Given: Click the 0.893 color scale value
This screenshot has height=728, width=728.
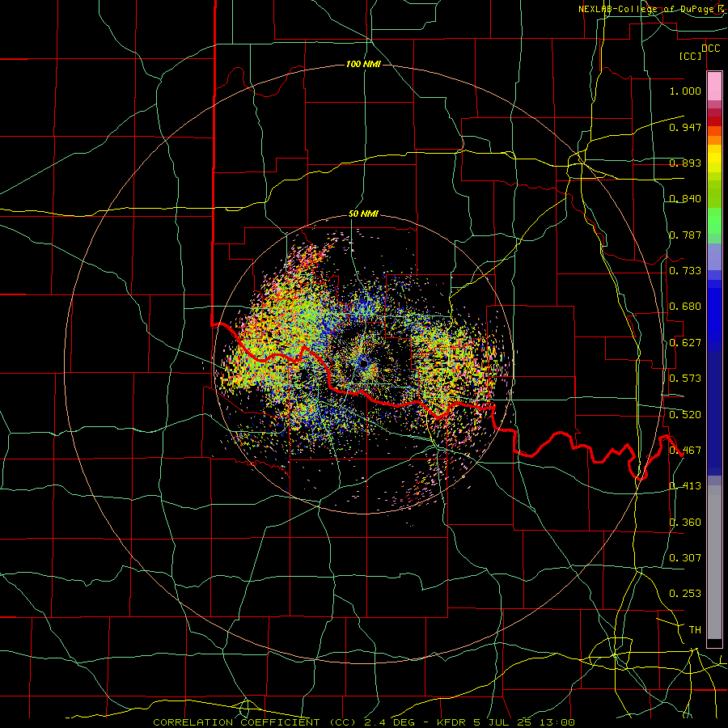Looking at the screenshot, I should click(x=685, y=163).
